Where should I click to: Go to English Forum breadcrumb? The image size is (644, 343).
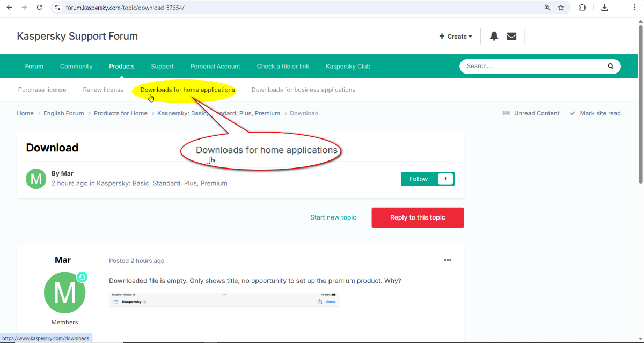click(x=64, y=113)
